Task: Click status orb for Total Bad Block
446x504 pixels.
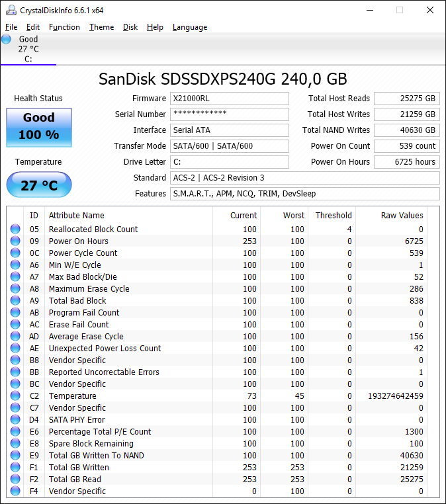Action: [x=15, y=300]
